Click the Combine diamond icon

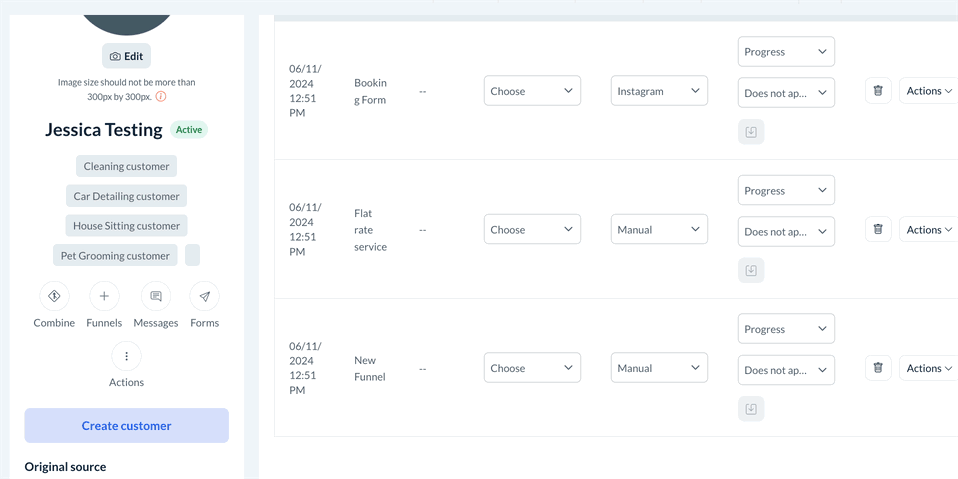point(54,296)
